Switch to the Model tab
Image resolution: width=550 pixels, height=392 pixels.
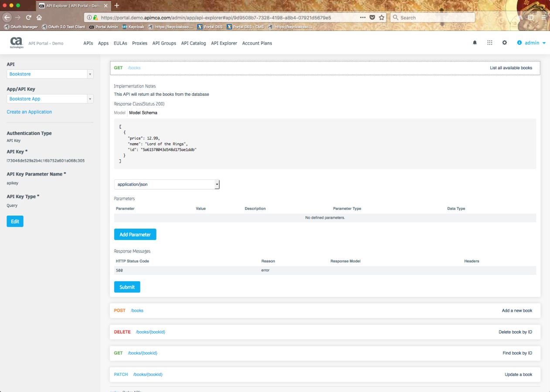[119, 113]
